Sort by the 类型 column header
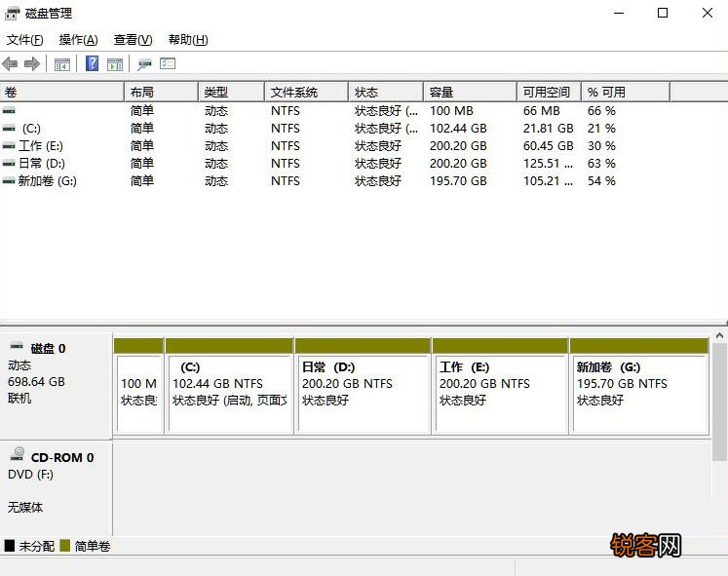Viewport: 728px width, 576px height. 232,92
